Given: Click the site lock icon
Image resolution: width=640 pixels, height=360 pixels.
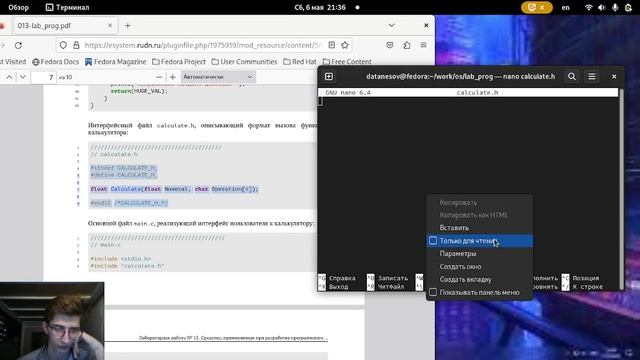Looking at the screenshot, I should click(76, 45).
